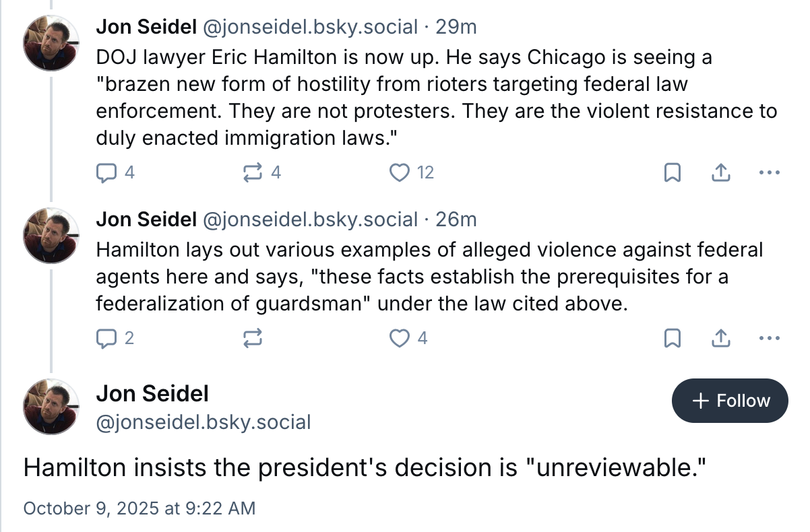
Task: Like the post with 12 likes
Action: (x=400, y=173)
